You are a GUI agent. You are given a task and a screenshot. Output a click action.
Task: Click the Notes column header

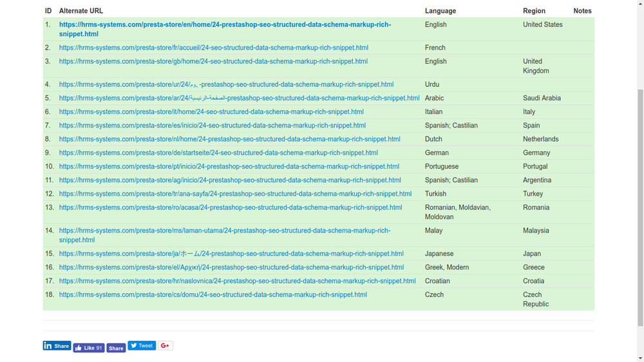[582, 11]
